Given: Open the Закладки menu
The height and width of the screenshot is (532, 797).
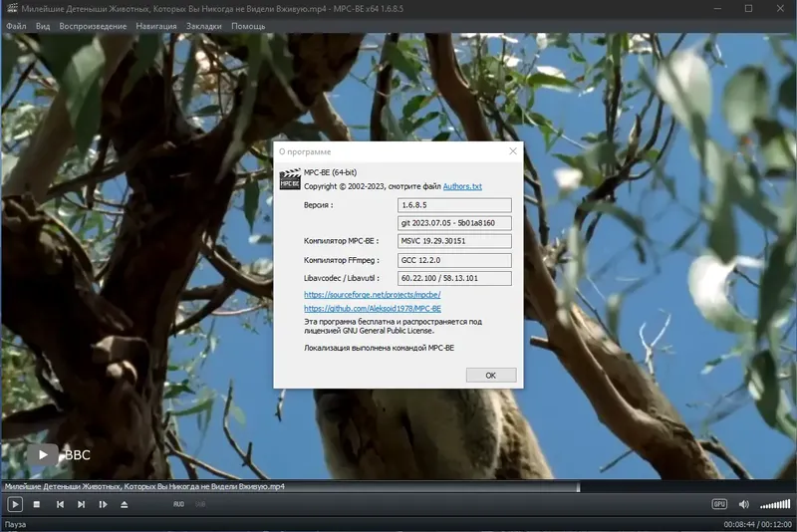Looking at the screenshot, I should coord(204,26).
